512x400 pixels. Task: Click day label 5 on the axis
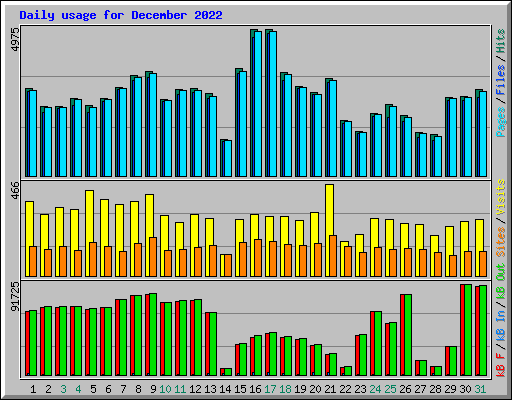[93, 389]
